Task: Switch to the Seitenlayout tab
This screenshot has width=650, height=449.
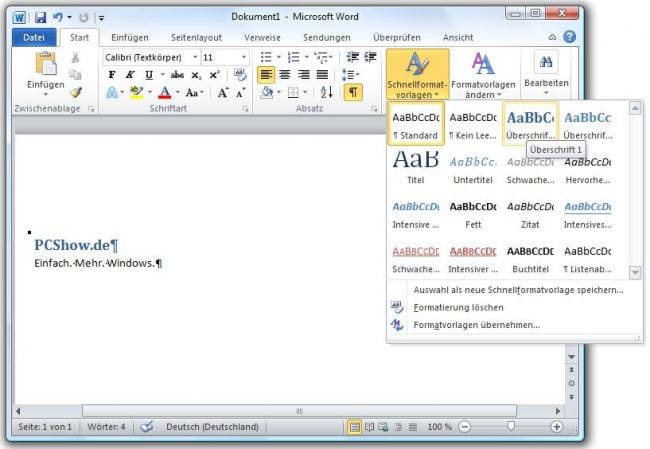Action: 196,37
